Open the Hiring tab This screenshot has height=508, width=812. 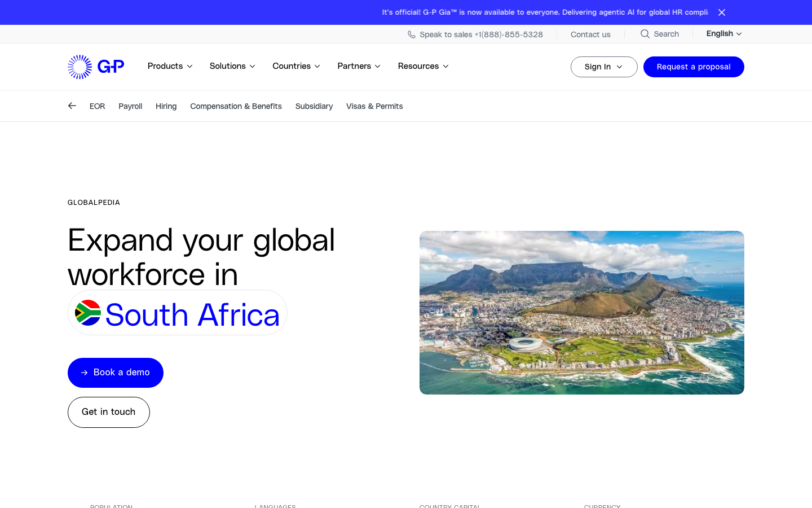tap(166, 106)
